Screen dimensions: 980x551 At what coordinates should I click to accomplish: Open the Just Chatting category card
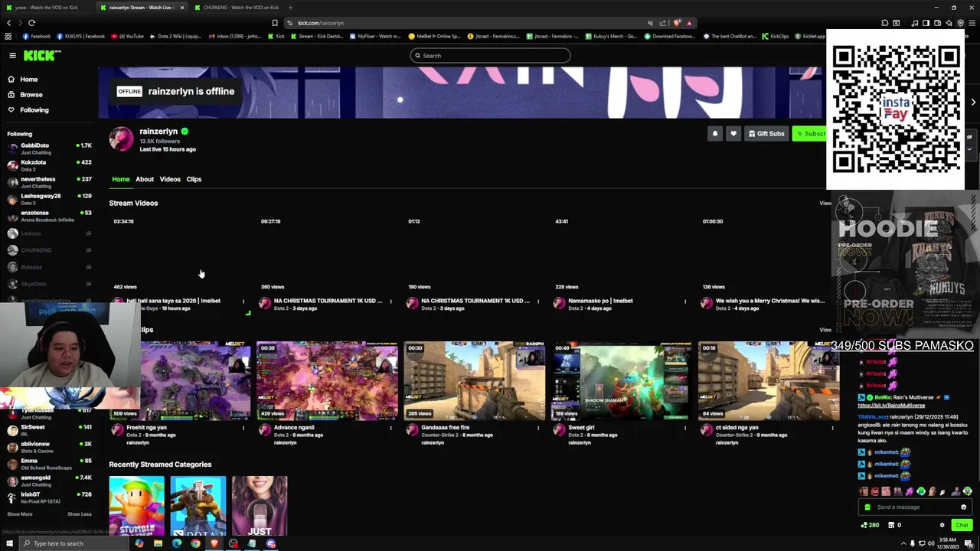260,506
